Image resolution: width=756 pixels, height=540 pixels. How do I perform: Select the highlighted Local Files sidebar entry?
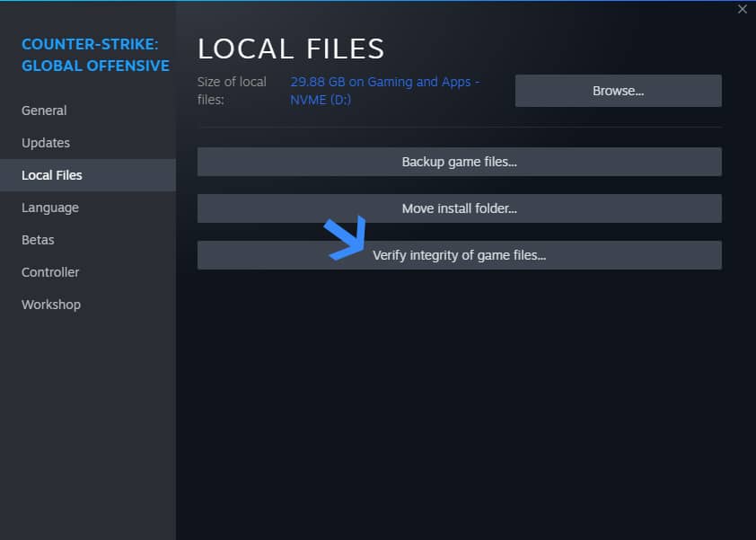51,174
